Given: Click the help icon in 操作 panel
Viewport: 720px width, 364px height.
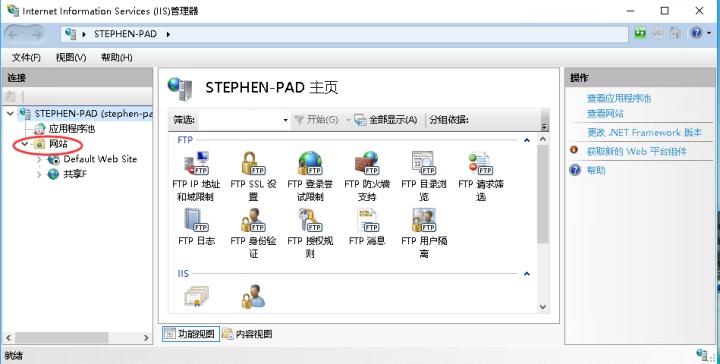Looking at the screenshot, I should [x=575, y=170].
